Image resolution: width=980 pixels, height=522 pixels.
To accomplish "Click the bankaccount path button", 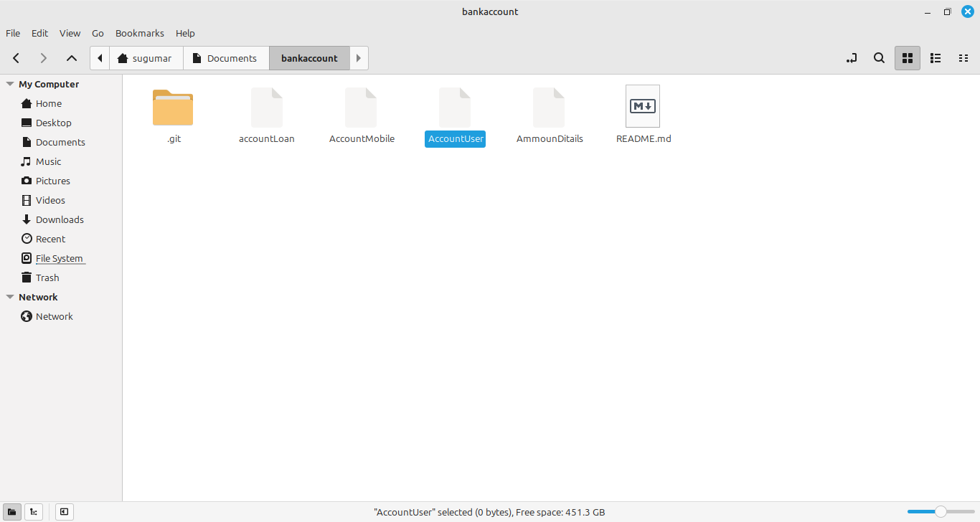I will [x=309, y=58].
